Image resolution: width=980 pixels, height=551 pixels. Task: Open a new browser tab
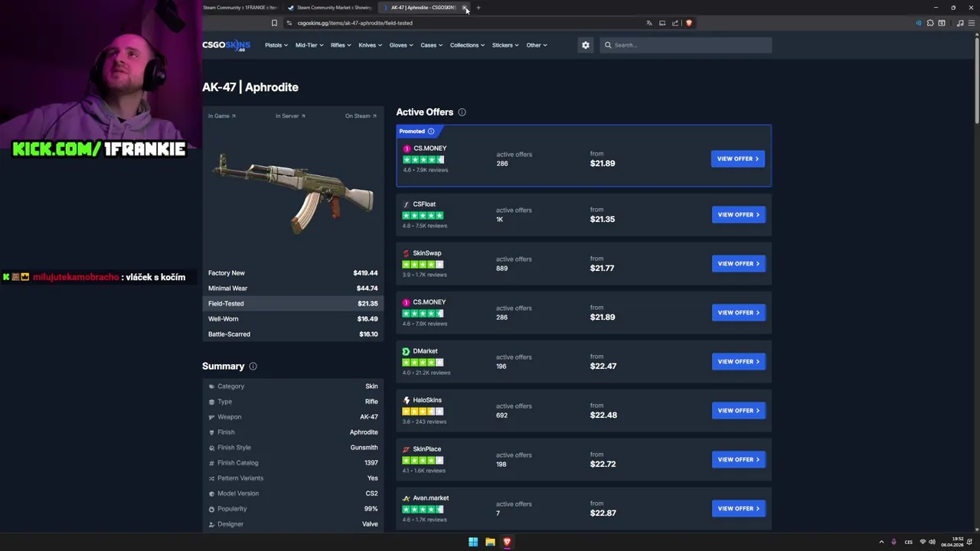coord(478,8)
